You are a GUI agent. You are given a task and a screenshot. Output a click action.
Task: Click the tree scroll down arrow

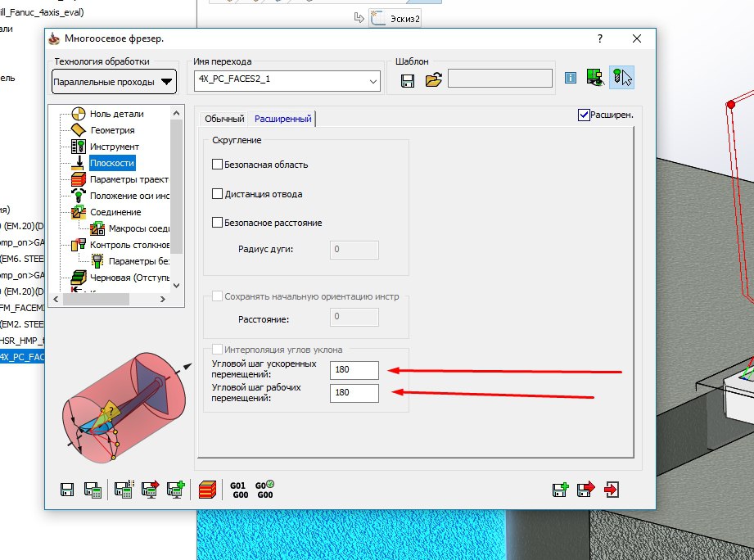(x=177, y=286)
